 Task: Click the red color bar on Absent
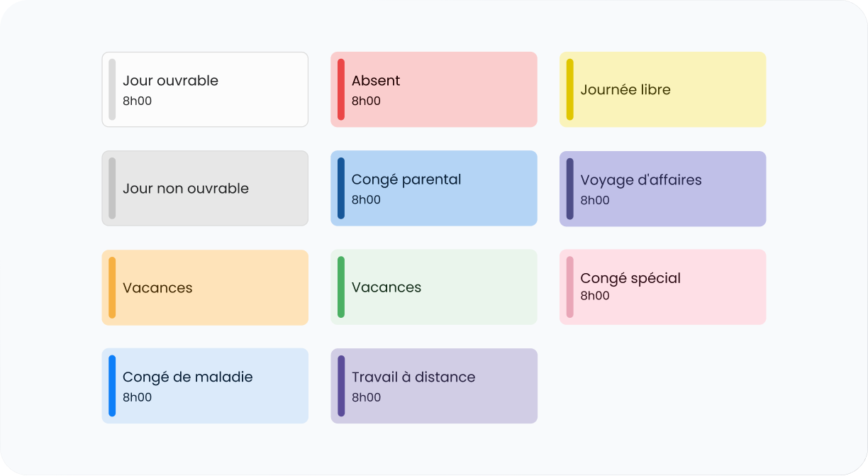coord(341,89)
